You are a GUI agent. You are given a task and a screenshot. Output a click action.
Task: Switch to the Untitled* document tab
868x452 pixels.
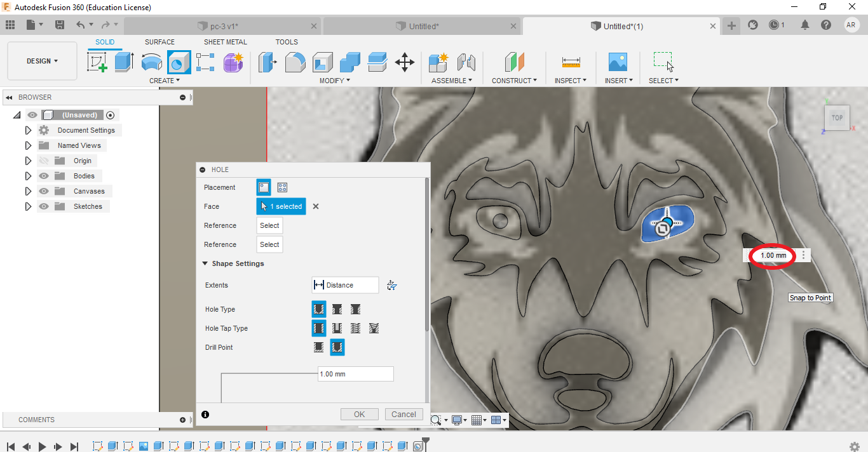(423, 26)
